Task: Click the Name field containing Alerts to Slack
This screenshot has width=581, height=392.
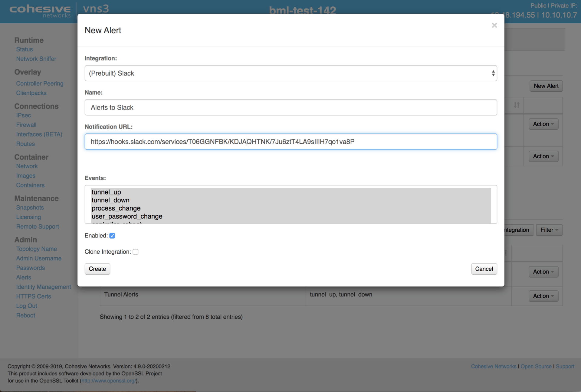Action: (x=290, y=107)
